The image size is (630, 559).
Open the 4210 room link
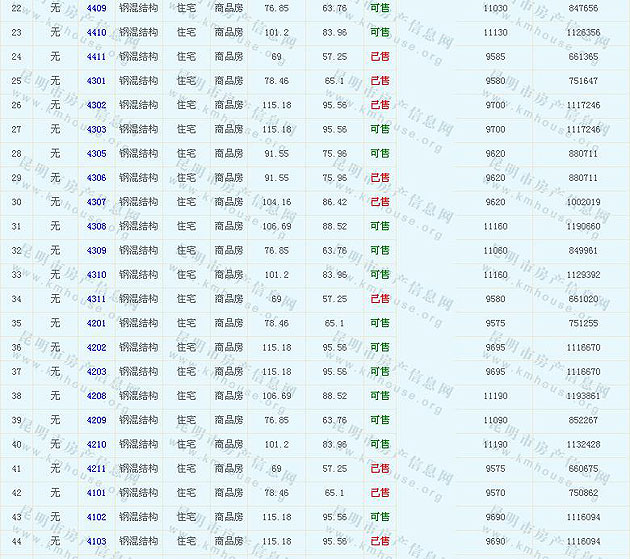point(96,444)
